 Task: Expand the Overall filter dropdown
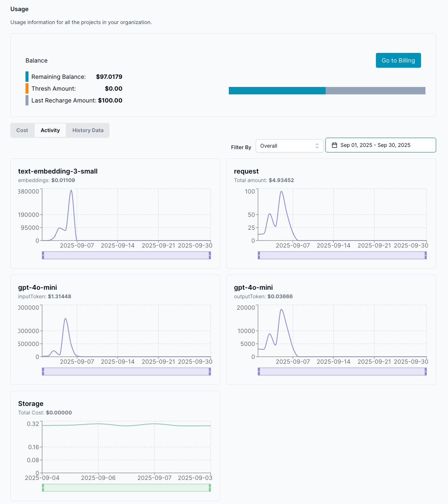[289, 146]
